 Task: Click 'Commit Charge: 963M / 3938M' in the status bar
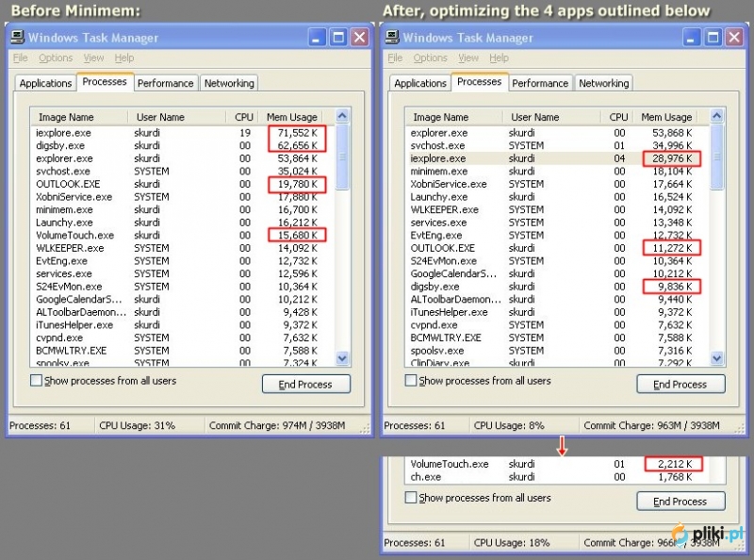[651, 425]
